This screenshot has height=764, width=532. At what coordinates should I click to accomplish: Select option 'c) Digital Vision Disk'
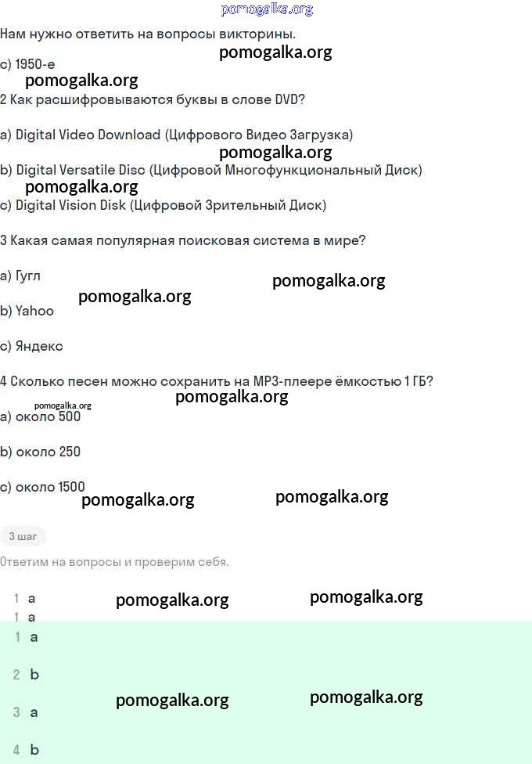click(164, 205)
